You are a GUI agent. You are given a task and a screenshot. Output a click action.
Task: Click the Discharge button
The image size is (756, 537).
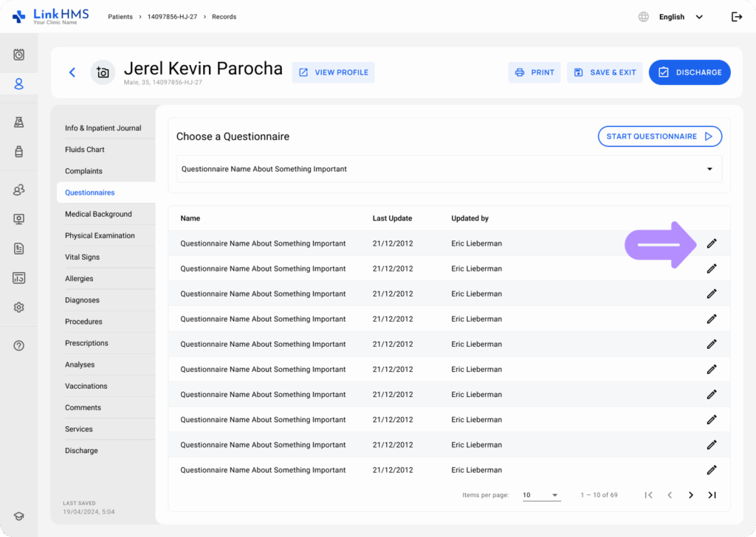690,72
